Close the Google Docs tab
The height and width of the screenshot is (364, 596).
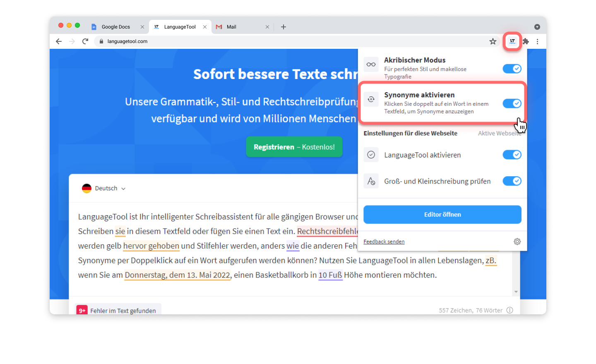click(x=142, y=27)
